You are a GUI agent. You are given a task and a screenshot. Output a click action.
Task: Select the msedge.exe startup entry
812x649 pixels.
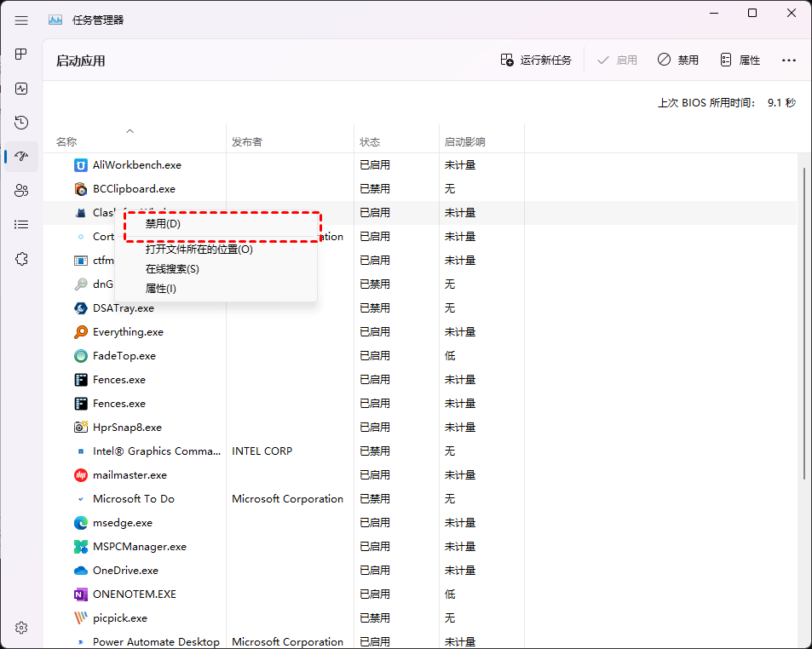coord(122,523)
